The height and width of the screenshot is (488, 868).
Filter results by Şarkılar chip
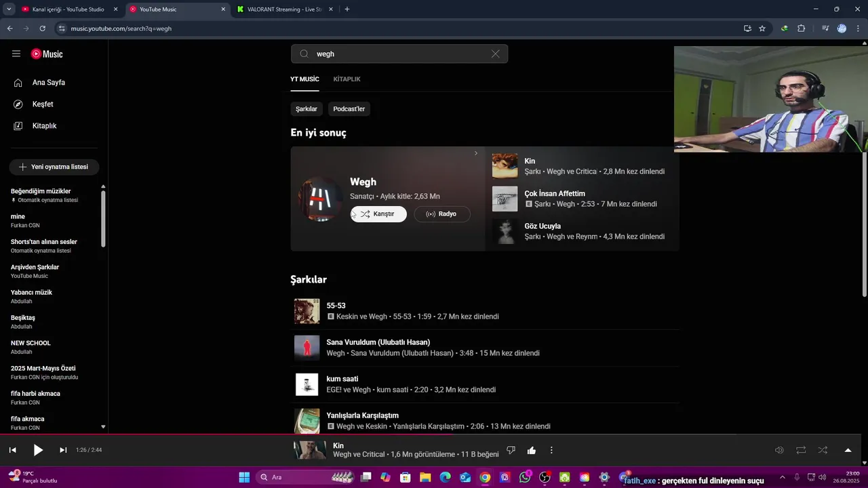click(307, 109)
